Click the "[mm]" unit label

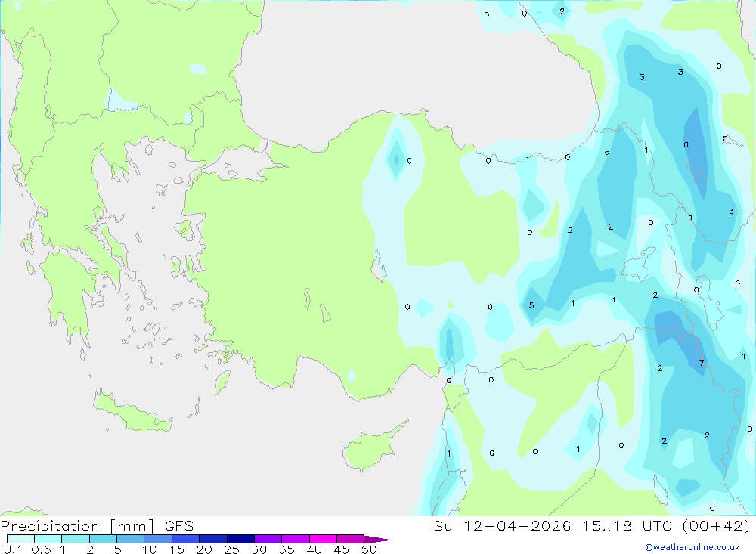[x=132, y=525]
